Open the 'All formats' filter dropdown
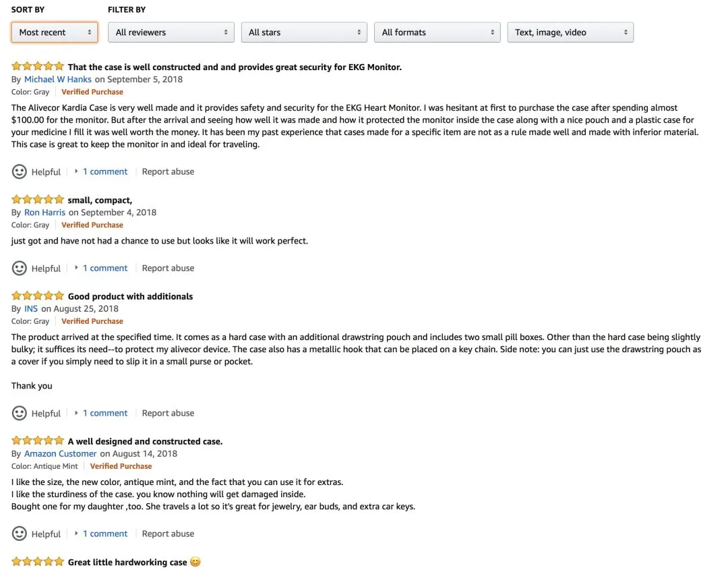Viewport: 728px width, 570px height. tap(437, 32)
